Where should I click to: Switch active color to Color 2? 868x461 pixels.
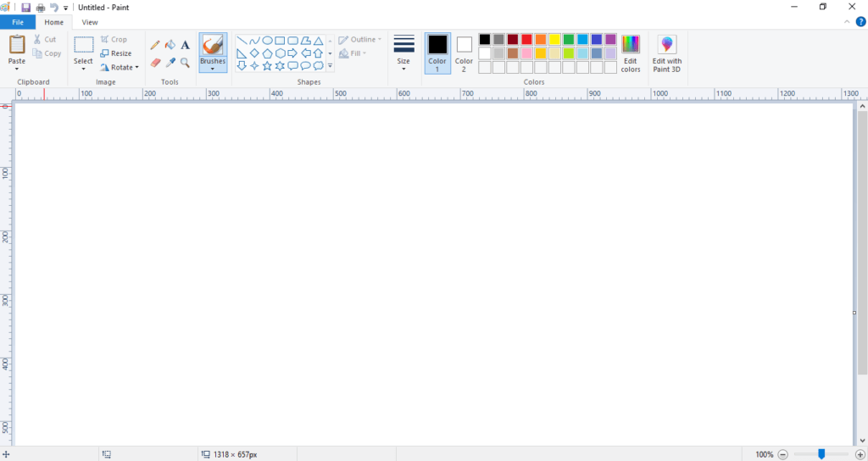click(464, 51)
